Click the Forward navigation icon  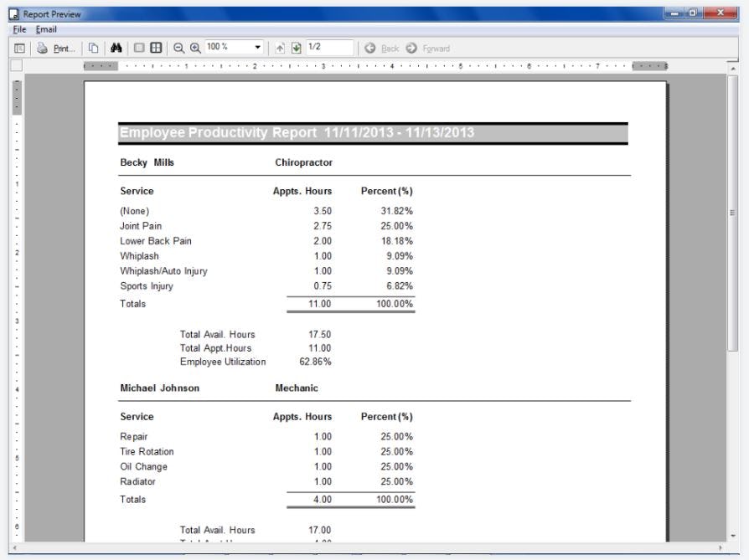point(411,49)
